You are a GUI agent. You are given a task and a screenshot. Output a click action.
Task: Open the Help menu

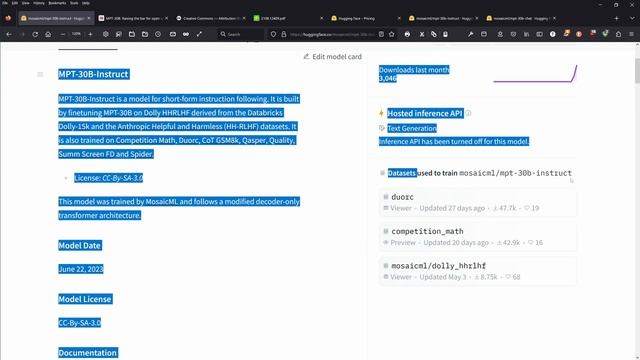[x=86, y=3]
